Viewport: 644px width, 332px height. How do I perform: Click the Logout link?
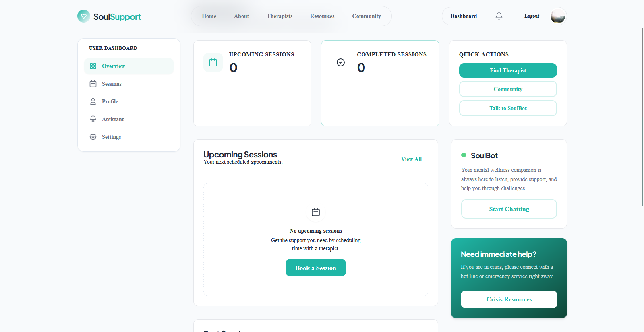(532, 16)
